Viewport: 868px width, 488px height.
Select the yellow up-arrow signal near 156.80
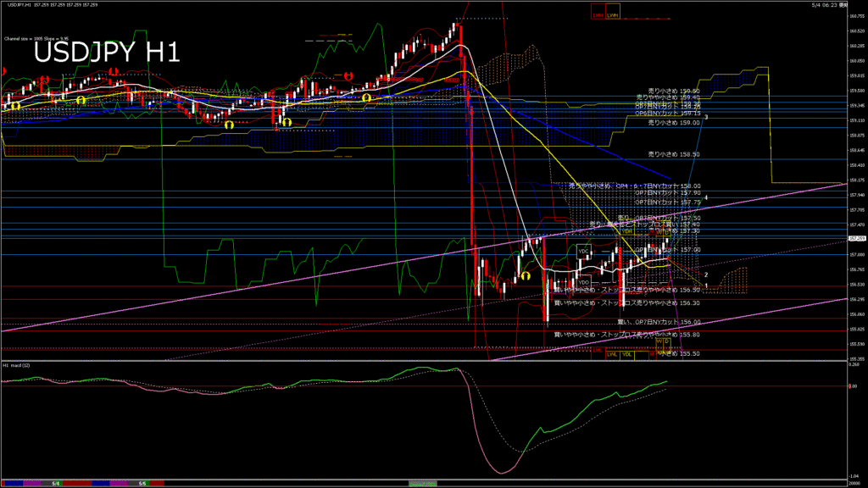(526, 275)
